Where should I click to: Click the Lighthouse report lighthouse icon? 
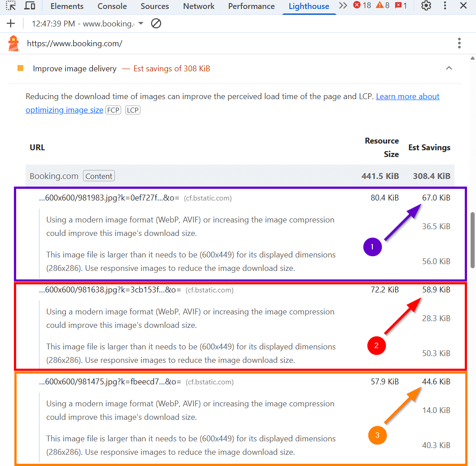pos(13,43)
